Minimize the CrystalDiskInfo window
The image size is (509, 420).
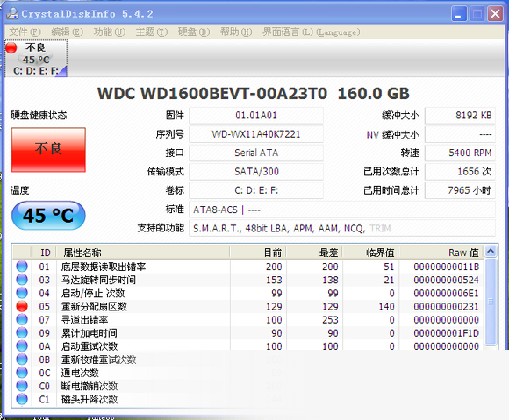(459, 14)
